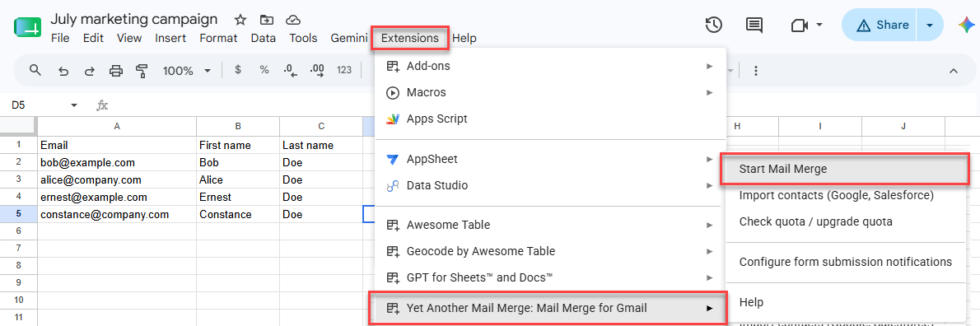The height and width of the screenshot is (326, 980).
Task: Star the July marketing campaign document
Action: click(x=240, y=20)
